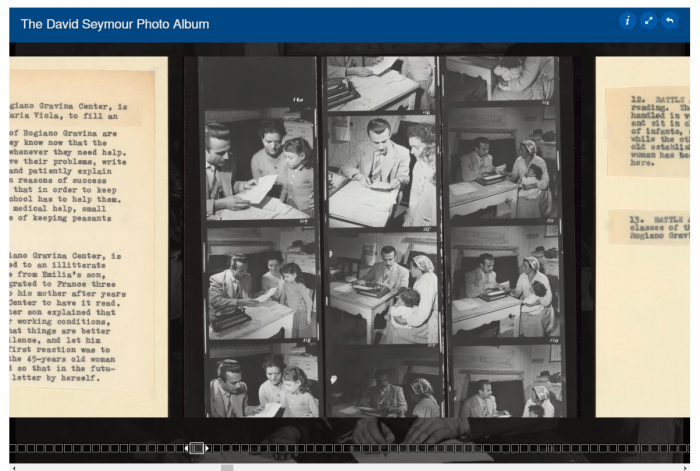Screen dimensions: 700x471
Task: Click the line 'aria Viola, to fill an'
Action: (63, 116)
